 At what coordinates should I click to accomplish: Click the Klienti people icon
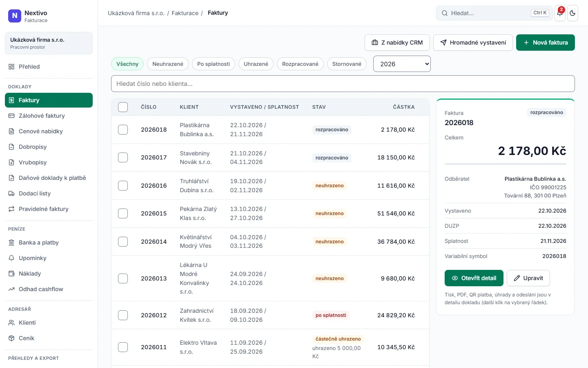point(11,323)
